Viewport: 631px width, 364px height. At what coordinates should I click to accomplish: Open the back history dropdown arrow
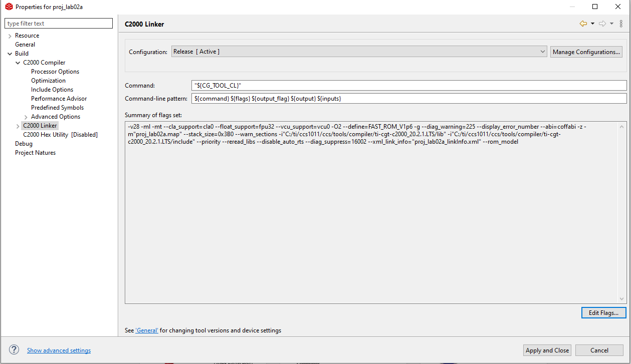coord(592,24)
